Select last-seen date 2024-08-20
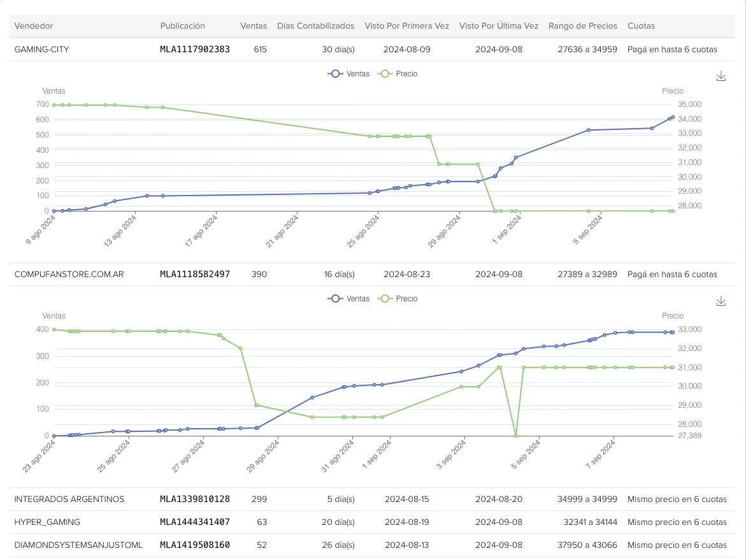 click(499, 499)
